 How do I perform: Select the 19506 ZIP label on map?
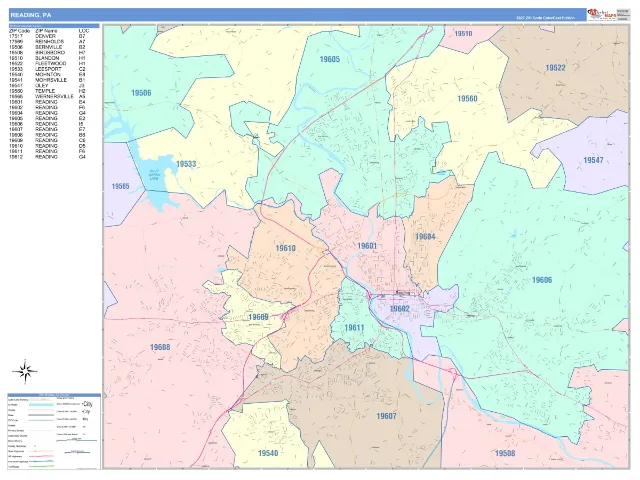point(141,93)
